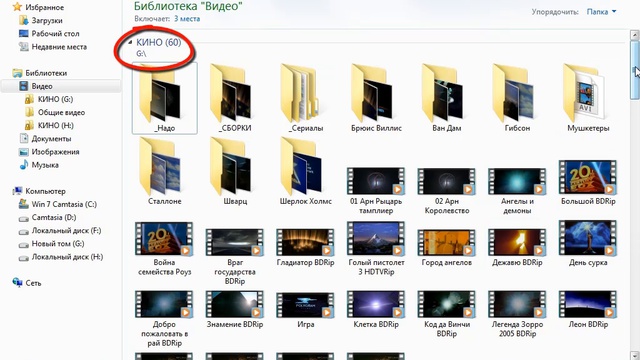Viewport: 640px width, 360px height.
Task: Select Легенда Зорро 2005 BDRip video
Action: pos(518,314)
